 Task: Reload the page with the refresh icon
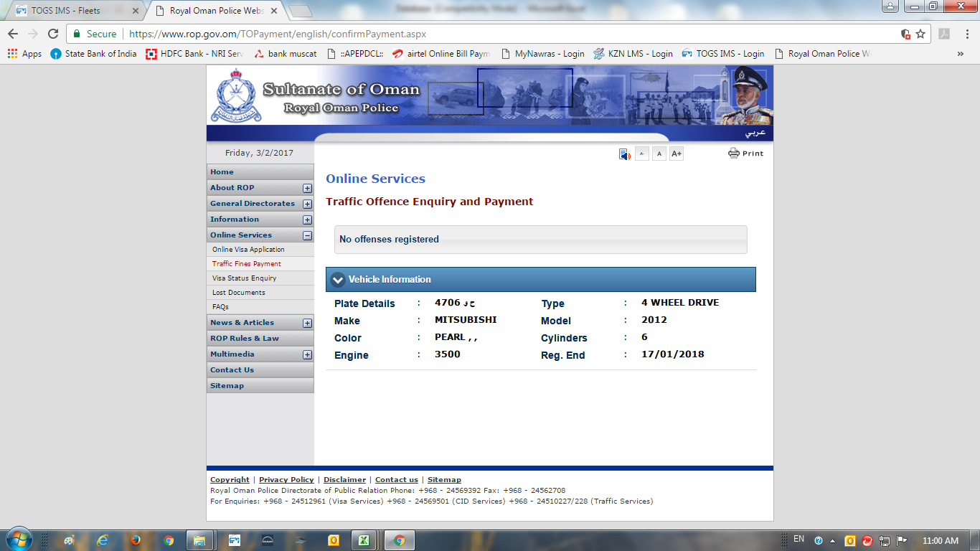click(53, 34)
